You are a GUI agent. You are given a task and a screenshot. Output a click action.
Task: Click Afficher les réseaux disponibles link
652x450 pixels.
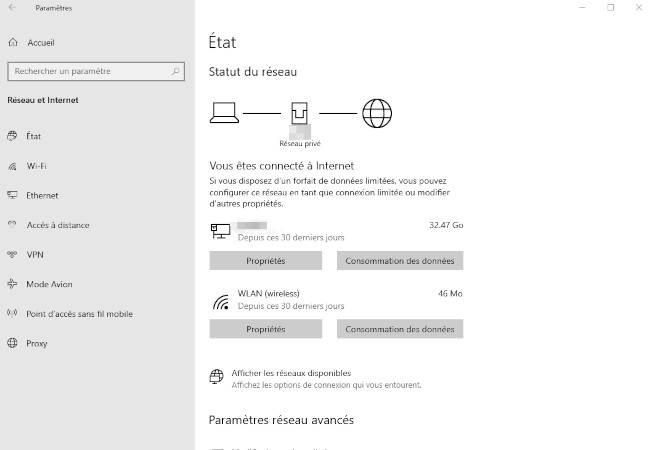pyautogui.click(x=291, y=373)
